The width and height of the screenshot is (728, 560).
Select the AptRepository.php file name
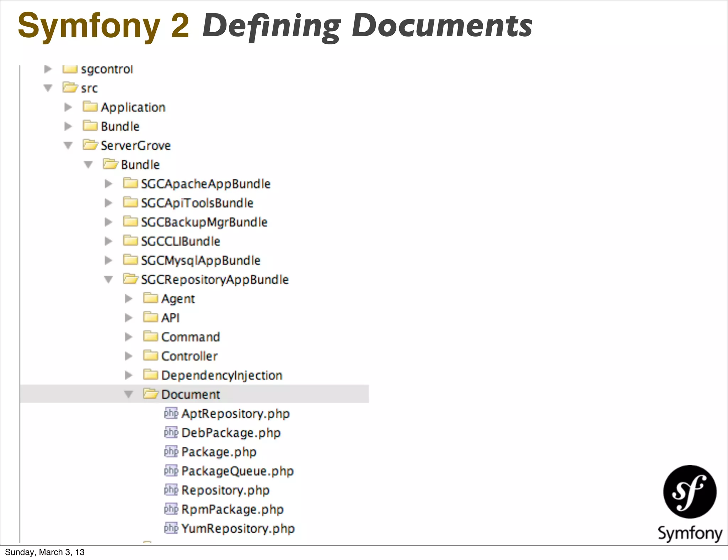236,414
